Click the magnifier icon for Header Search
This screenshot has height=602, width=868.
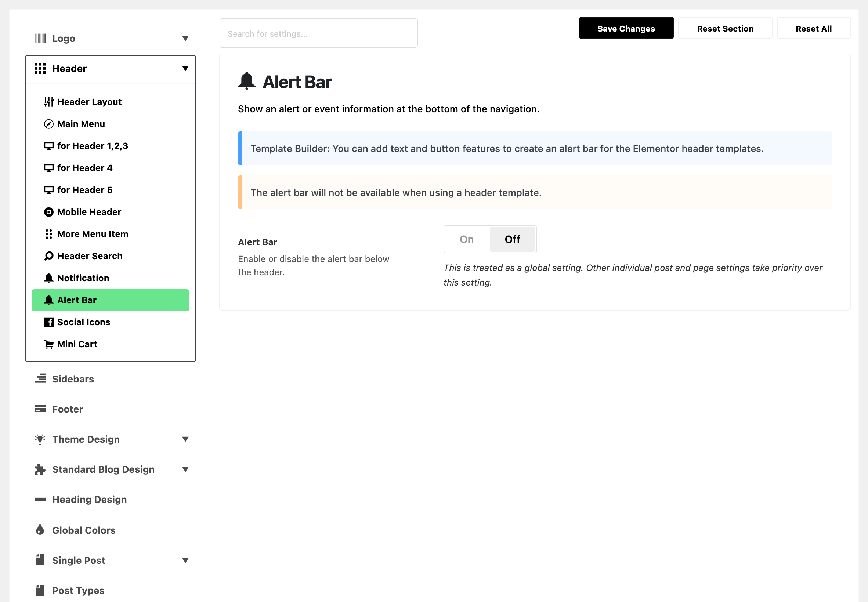click(x=49, y=256)
